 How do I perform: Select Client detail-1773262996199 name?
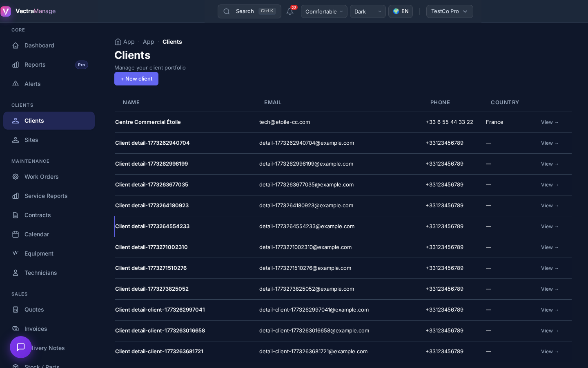pos(151,164)
